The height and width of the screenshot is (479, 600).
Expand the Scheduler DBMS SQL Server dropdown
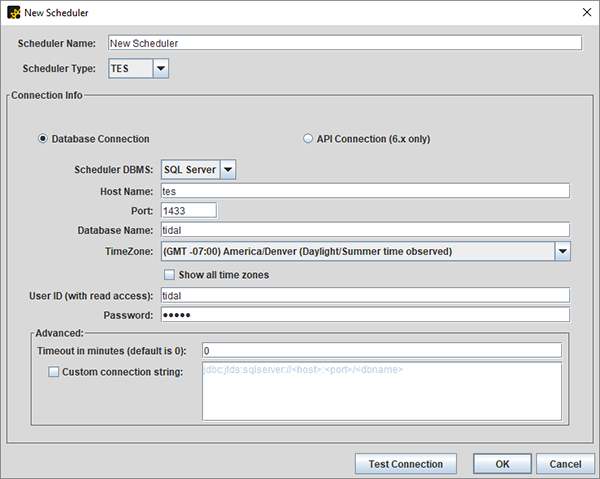pos(228,170)
